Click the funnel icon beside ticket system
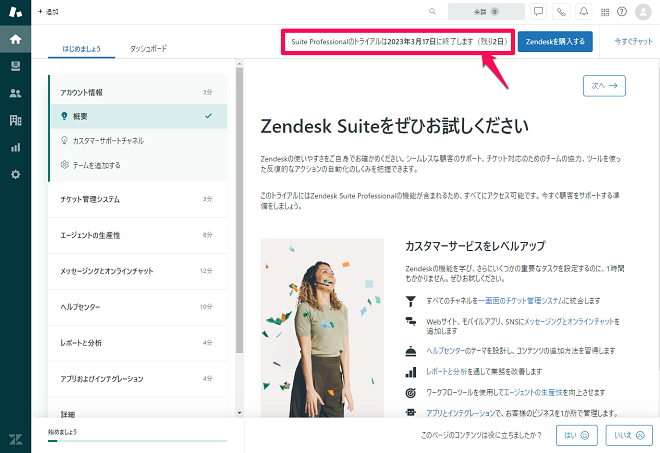Screen dimensions: 660x453 click(x=410, y=301)
